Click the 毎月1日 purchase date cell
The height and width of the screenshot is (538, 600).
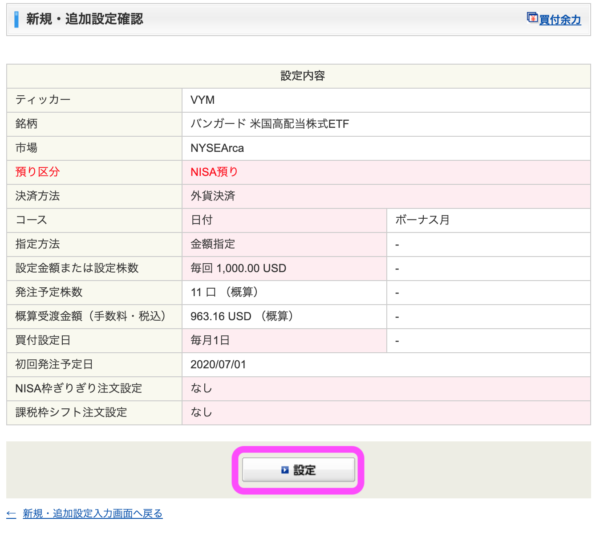click(284, 341)
